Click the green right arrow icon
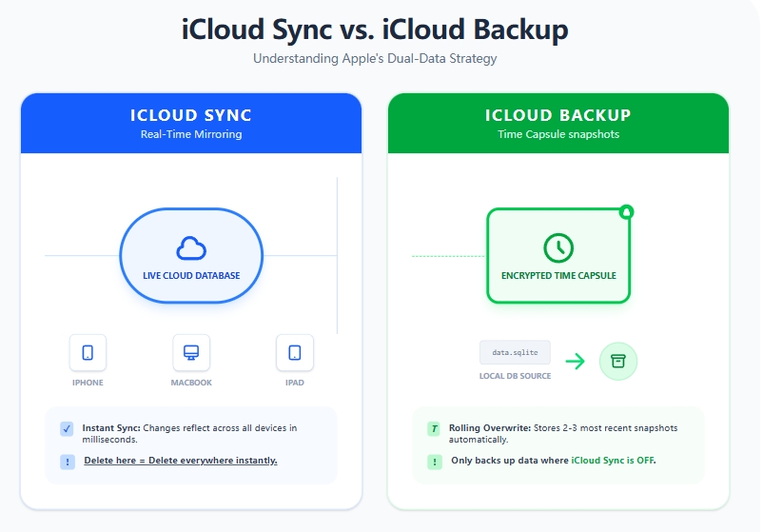 (x=576, y=361)
